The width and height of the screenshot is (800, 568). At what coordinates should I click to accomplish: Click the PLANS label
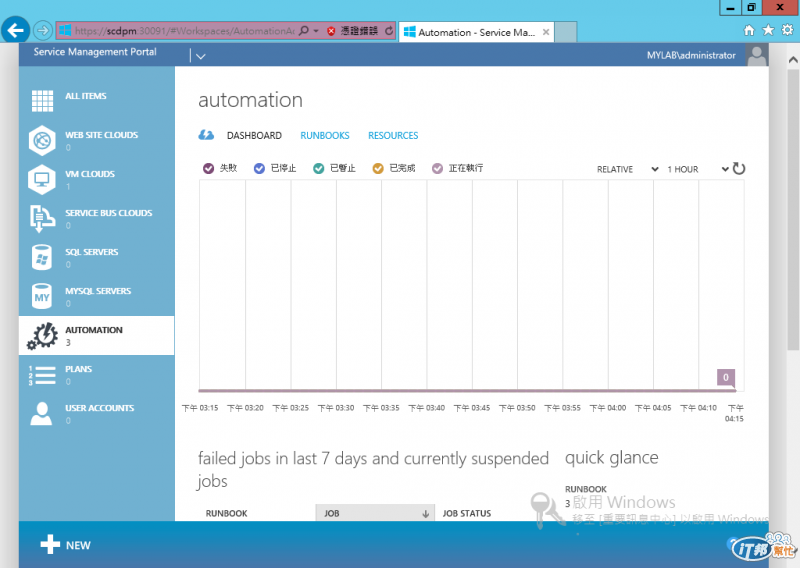(x=79, y=369)
